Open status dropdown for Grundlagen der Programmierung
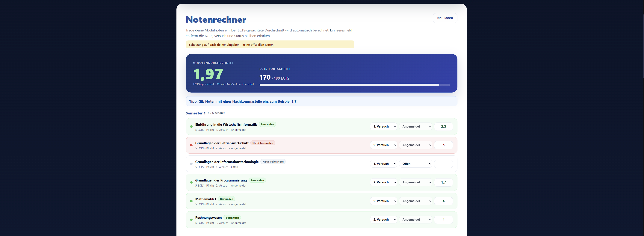This screenshot has width=644, height=236. point(416,182)
